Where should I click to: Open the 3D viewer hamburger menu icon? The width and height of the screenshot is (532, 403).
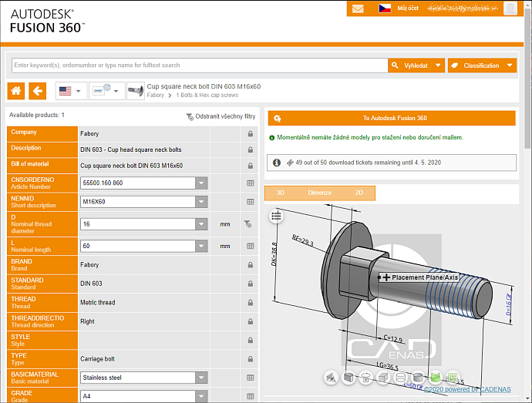coord(277,217)
